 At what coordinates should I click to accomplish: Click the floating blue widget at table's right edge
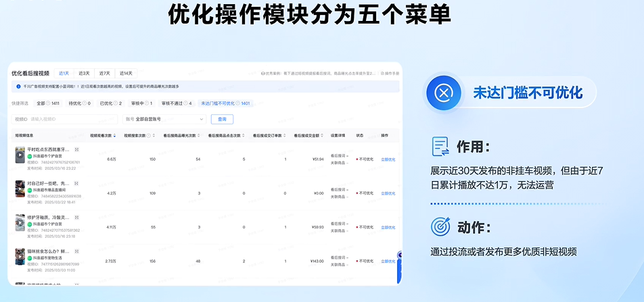(x=399, y=255)
